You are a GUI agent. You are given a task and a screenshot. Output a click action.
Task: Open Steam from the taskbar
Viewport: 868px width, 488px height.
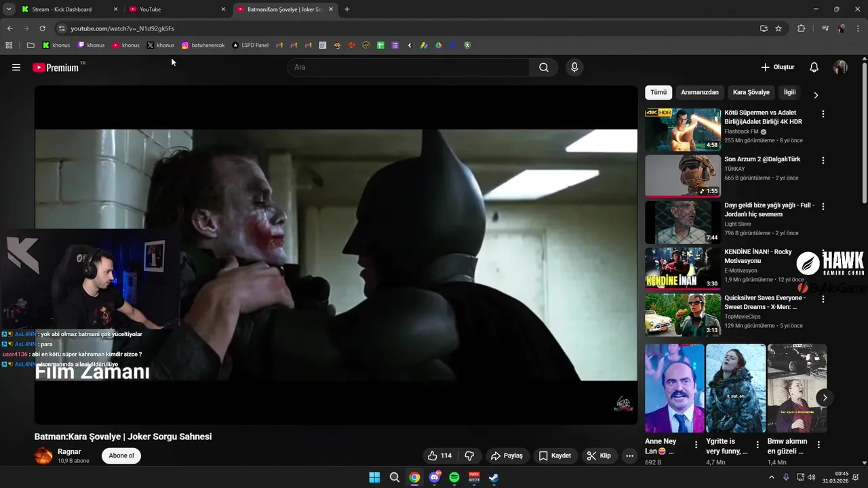pyautogui.click(x=494, y=477)
